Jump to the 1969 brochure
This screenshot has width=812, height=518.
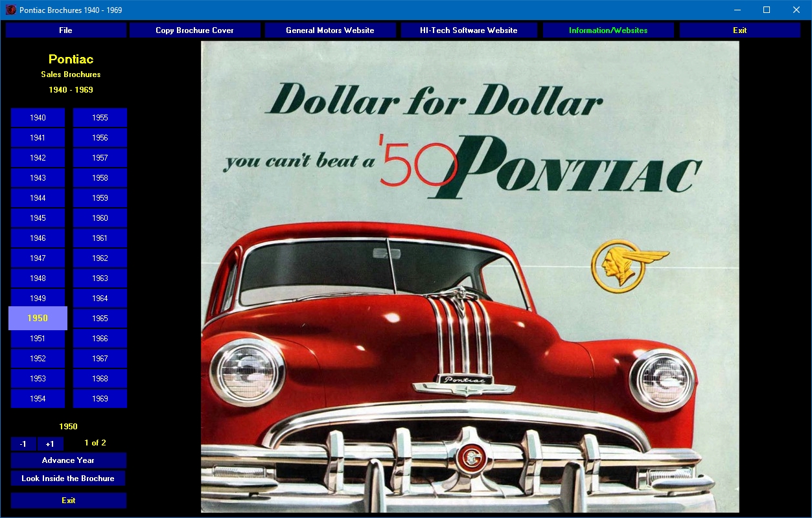100,399
